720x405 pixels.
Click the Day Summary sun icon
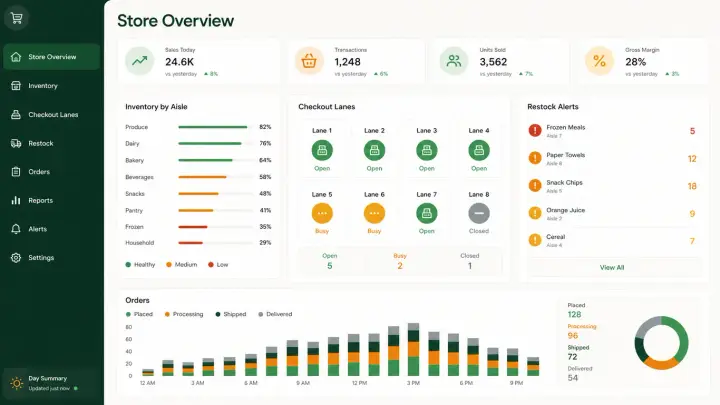[x=17, y=383]
